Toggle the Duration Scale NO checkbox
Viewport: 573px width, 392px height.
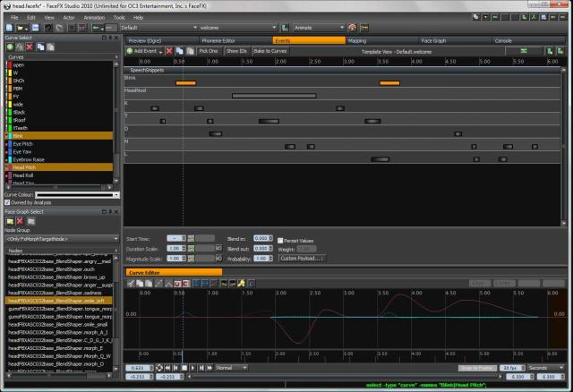[218, 249]
